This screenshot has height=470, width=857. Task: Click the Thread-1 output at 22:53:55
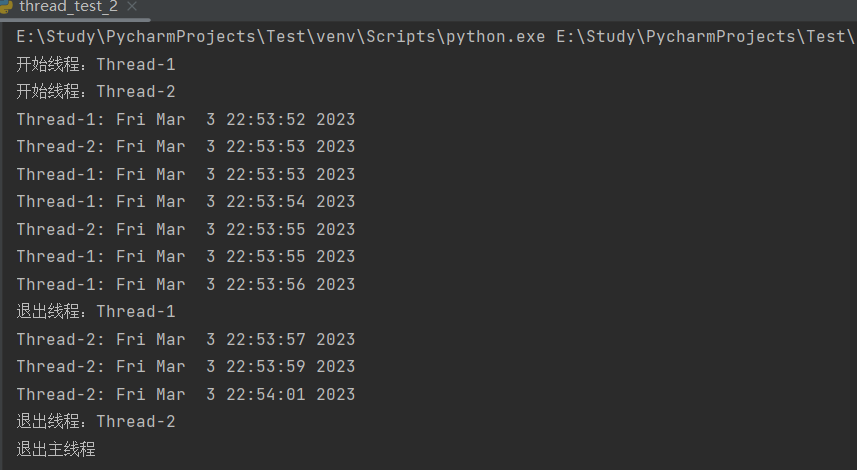click(x=186, y=256)
